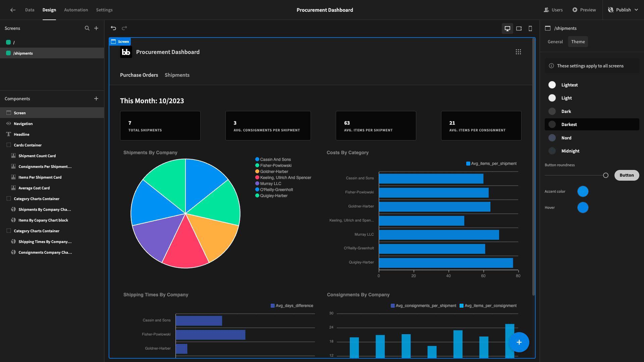Switch to the Automation tab
The height and width of the screenshot is (362, 644).
click(x=76, y=10)
